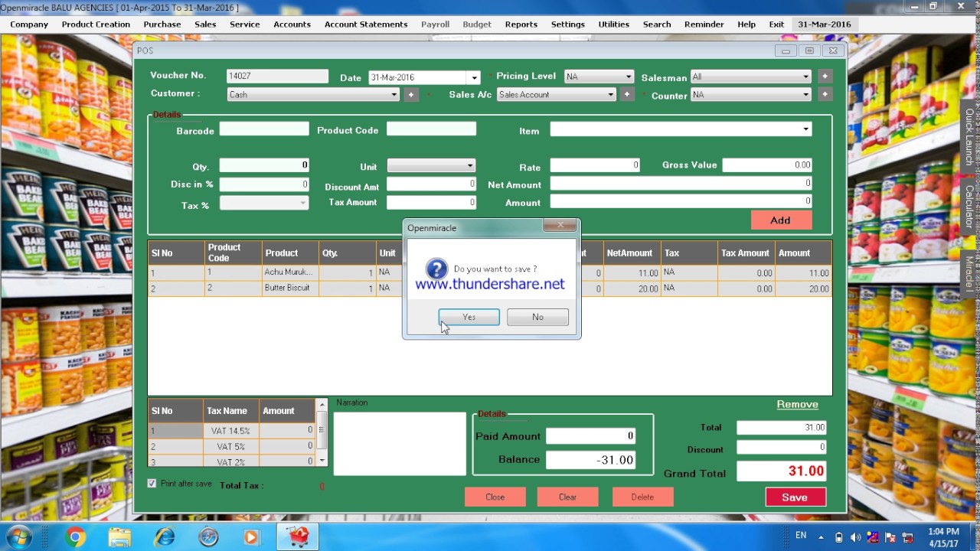Open the Customer dropdown showing Cash

click(394, 95)
